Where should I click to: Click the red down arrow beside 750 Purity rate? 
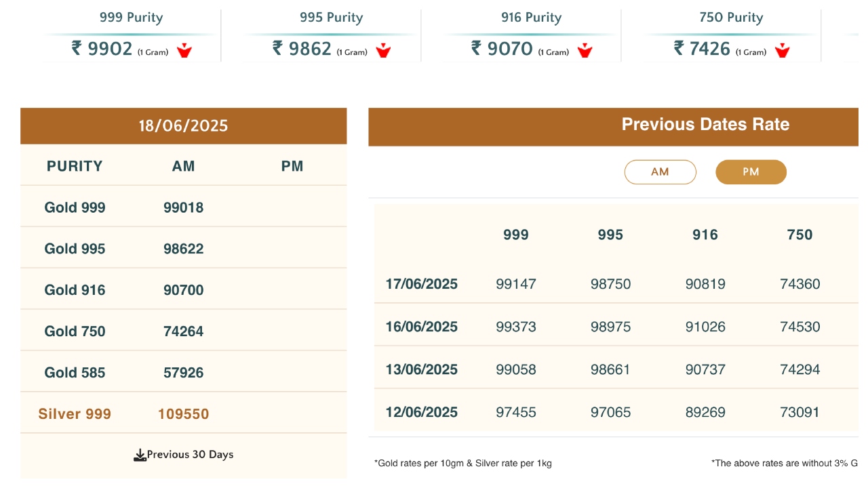click(783, 50)
